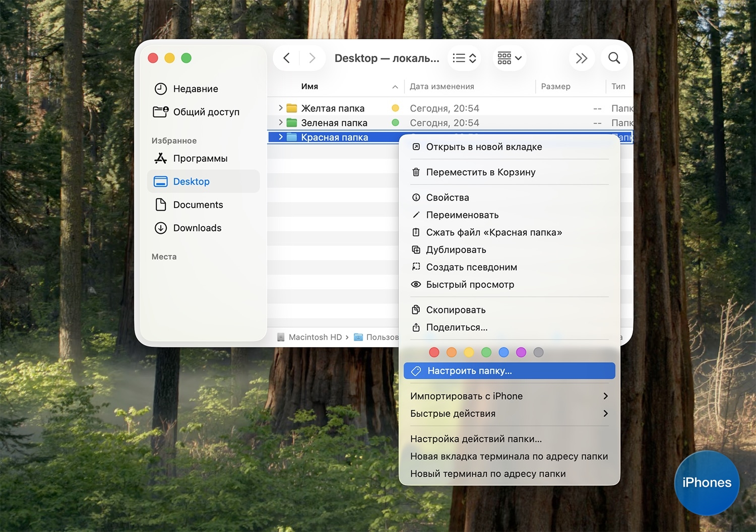The height and width of the screenshot is (532, 756).
Task: Open the list view mode switcher
Action: tap(464, 58)
